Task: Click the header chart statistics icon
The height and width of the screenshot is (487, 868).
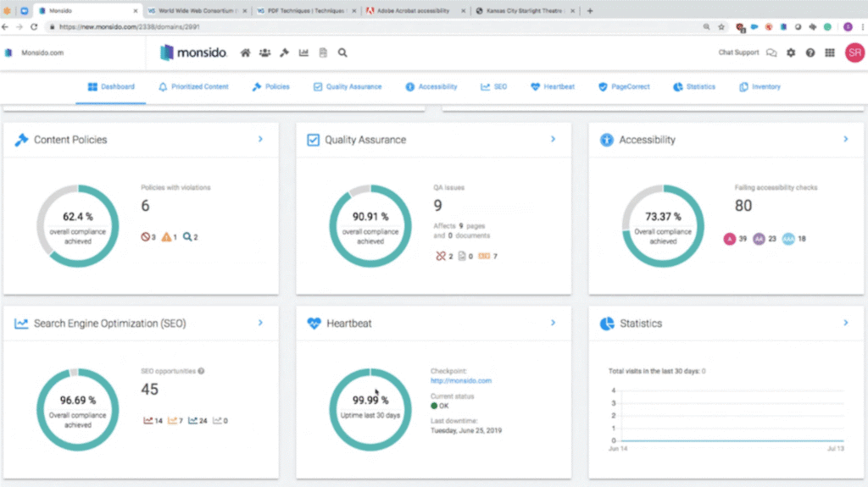Action: (x=303, y=53)
